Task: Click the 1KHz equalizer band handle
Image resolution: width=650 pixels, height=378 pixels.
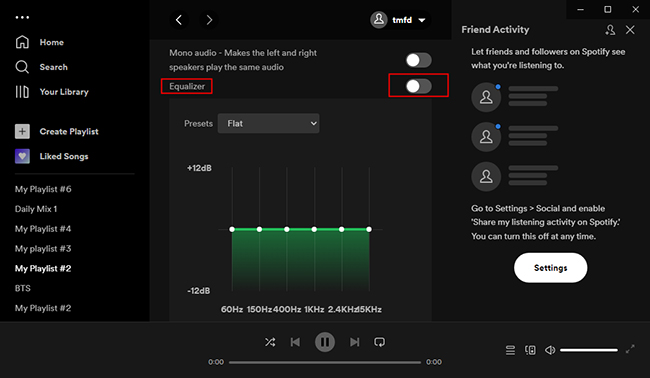Action: pos(314,229)
